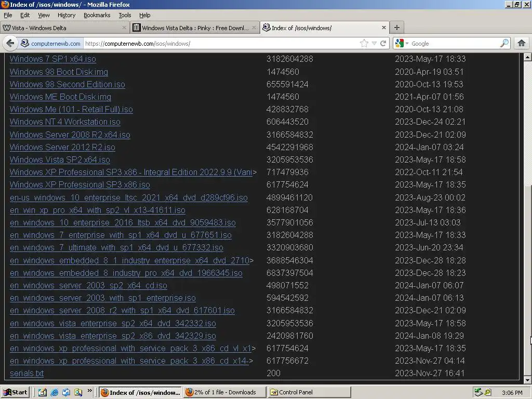Open a new tab with plus button
Image resolution: width=532 pixels, height=399 pixels.
click(x=396, y=28)
